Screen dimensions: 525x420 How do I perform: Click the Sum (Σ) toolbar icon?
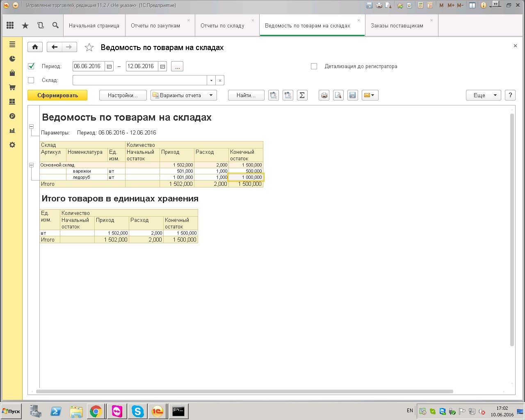302,95
